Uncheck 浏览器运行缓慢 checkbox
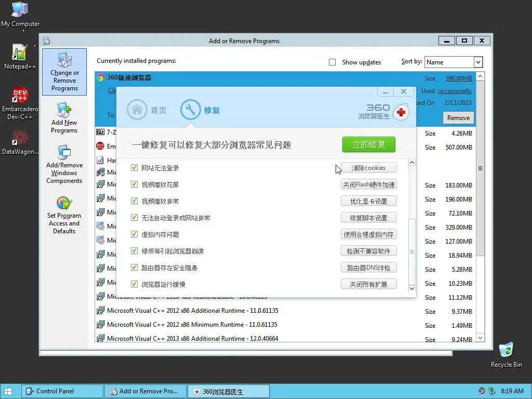The height and width of the screenshot is (399, 532). tap(135, 284)
